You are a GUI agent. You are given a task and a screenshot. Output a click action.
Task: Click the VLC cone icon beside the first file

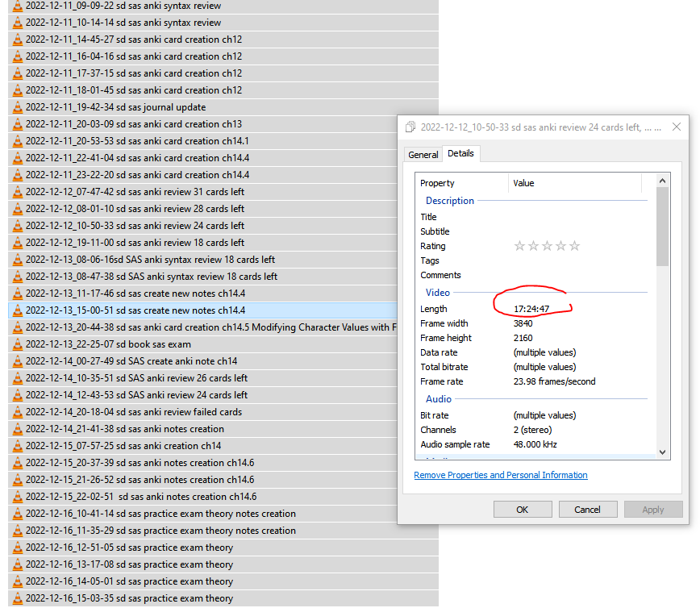click(x=18, y=6)
